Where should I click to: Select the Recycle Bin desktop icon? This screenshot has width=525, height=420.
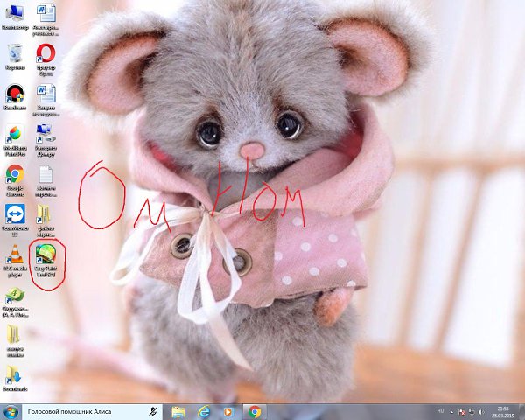[15, 57]
